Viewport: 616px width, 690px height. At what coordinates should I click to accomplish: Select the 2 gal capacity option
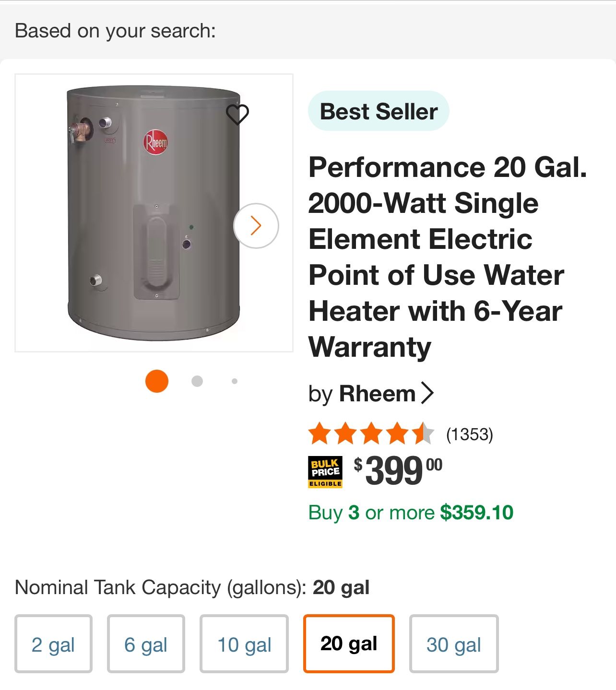[x=53, y=644]
